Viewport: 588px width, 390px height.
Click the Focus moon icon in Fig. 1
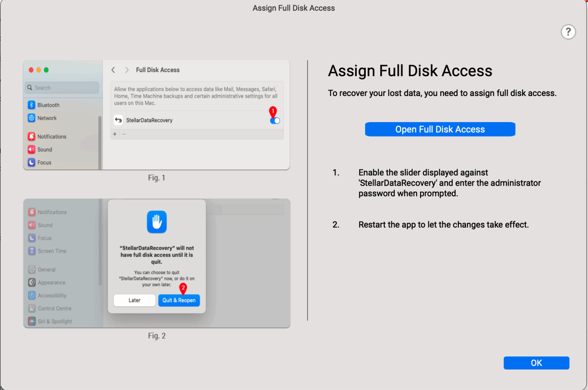(x=31, y=162)
